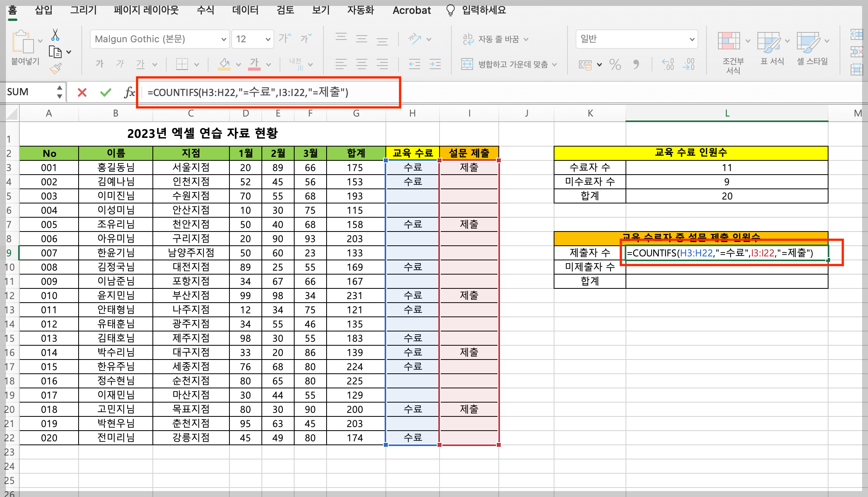The height and width of the screenshot is (497, 868).
Task: Cancel formula entry with the red X
Action: (81, 92)
